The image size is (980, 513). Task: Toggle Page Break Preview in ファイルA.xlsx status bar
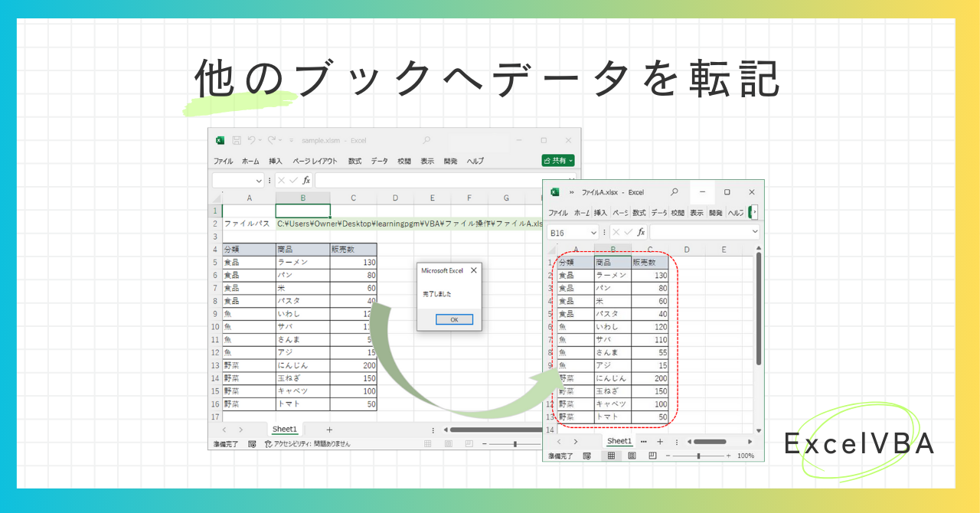pos(652,456)
